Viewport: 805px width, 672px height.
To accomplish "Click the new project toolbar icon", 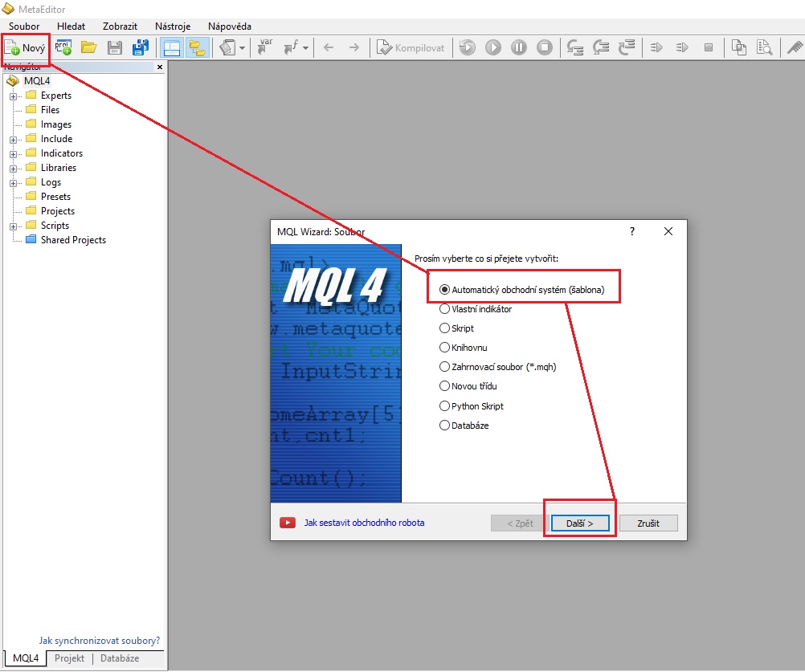I will pos(63,48).
